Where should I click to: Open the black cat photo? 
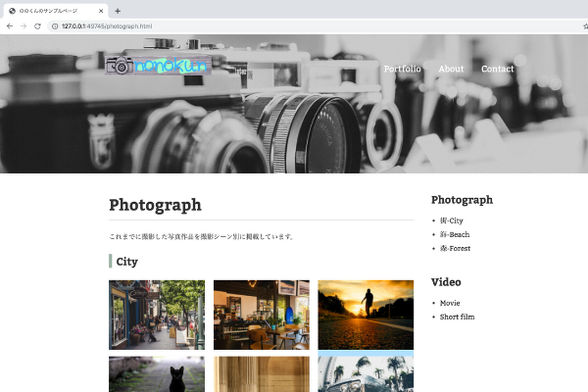pos(157,374)
